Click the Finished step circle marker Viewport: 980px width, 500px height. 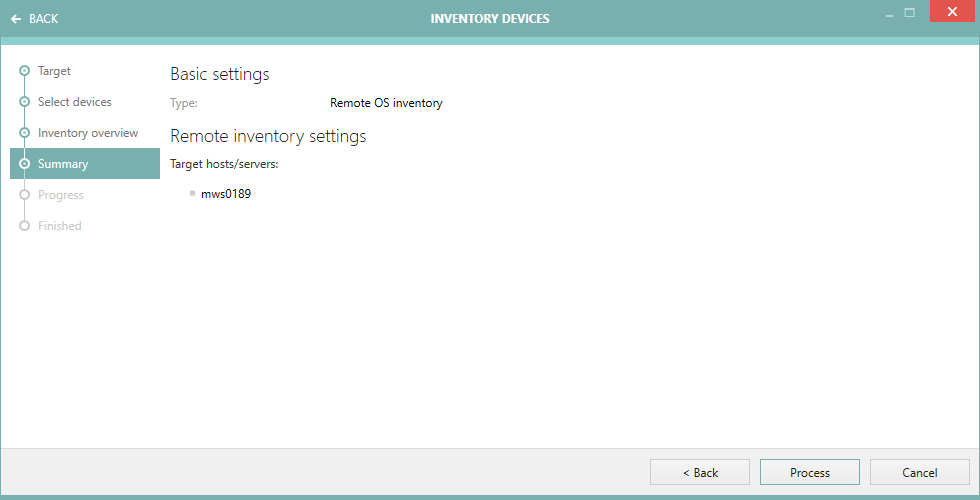point(24,226)
